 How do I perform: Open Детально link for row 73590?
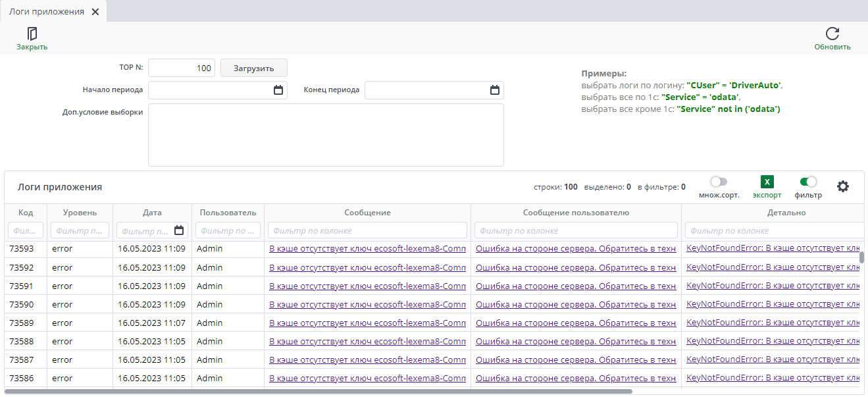773,304
